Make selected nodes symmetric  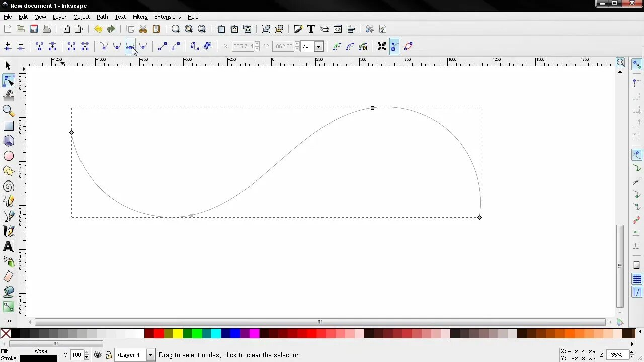[x=130, y=46]
